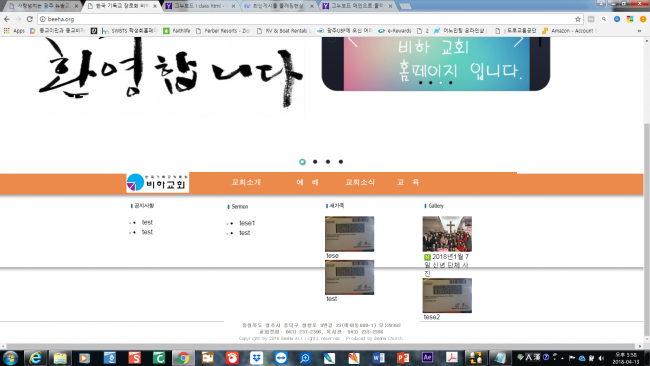
Task: Open the 교회소개 menu item
Action: tap(246, 182)
